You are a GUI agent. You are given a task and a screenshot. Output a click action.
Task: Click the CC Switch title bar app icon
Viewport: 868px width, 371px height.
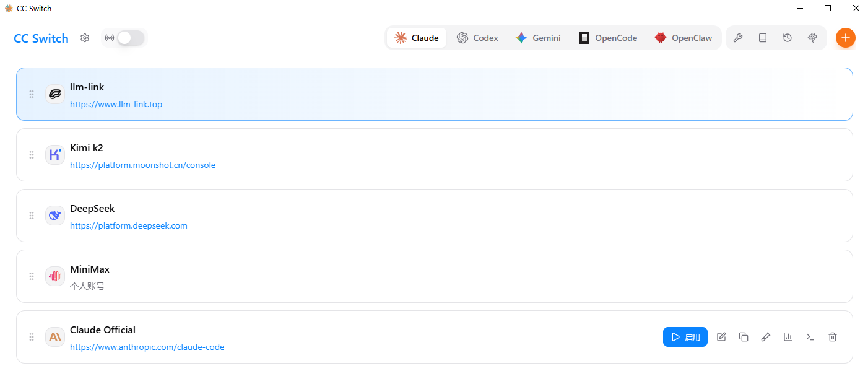[9, 8]
